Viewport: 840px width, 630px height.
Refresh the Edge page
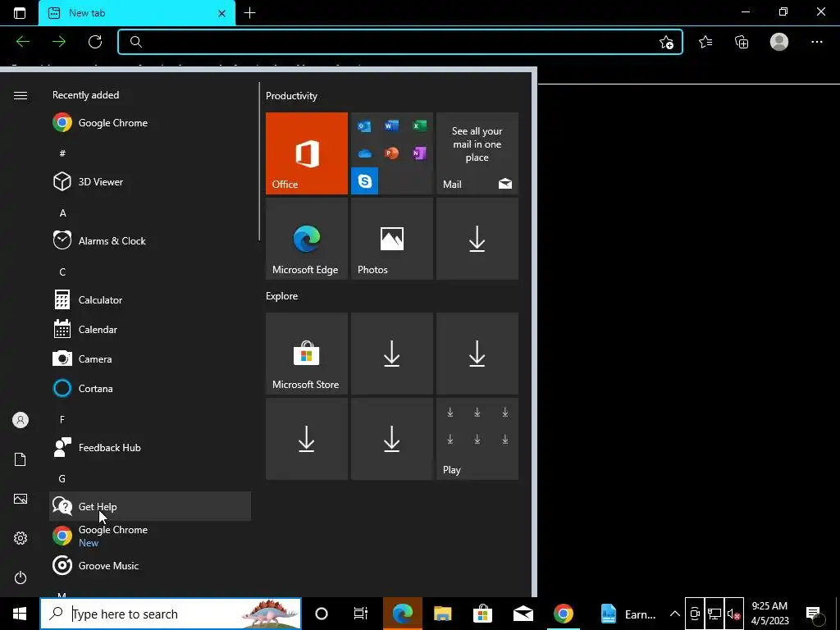pos(95,42)
